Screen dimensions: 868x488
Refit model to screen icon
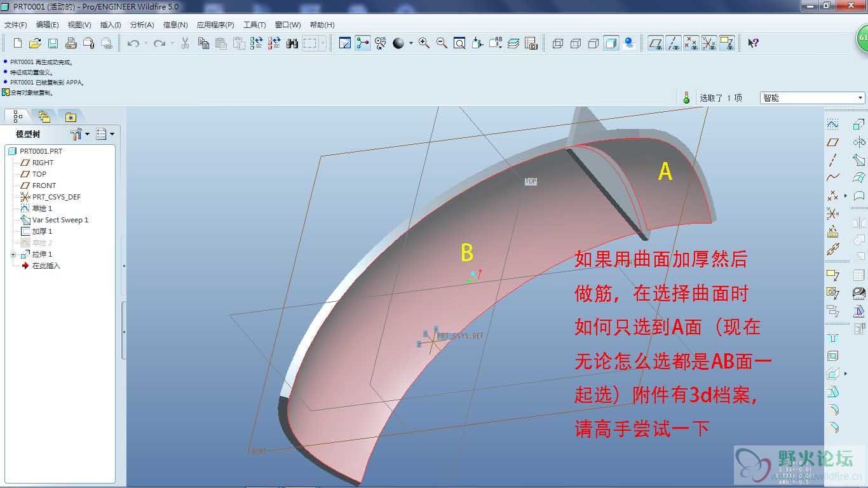pyautogui.click(x=459, y=43)
